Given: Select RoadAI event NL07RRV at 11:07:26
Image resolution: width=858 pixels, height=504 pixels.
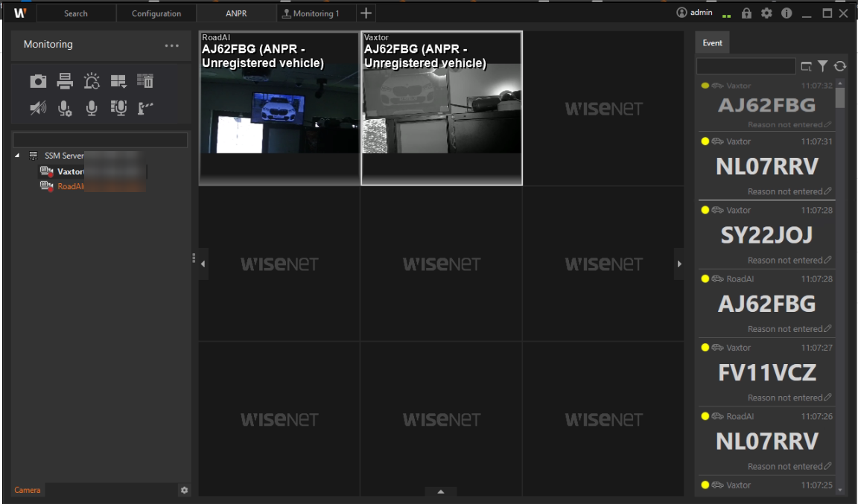Looking at the screenshot, I should tap(766, 441).
